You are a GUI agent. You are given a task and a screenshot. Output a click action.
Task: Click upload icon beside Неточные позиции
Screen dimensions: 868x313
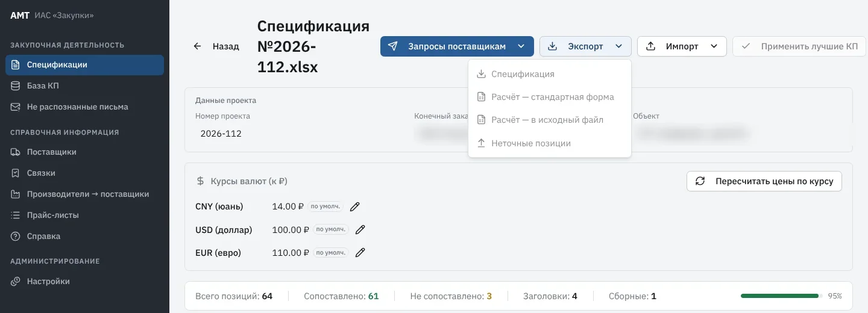(481, 143)
